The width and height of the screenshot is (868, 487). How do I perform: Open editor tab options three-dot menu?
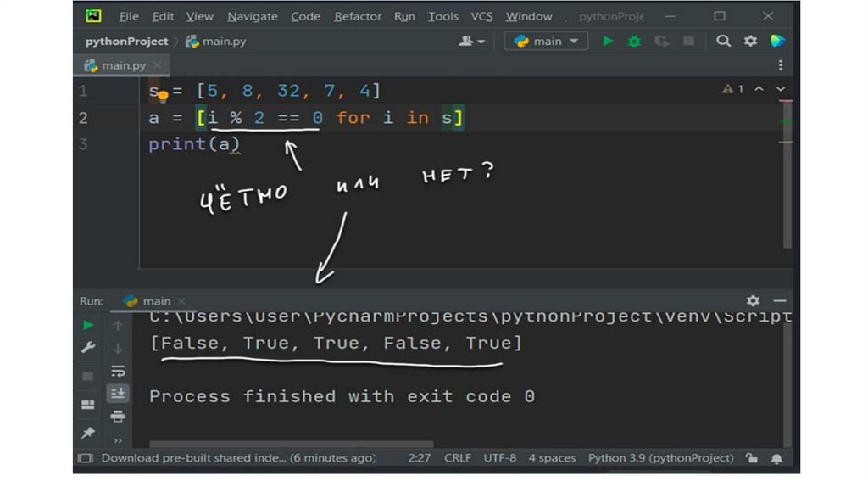[781, 65]
